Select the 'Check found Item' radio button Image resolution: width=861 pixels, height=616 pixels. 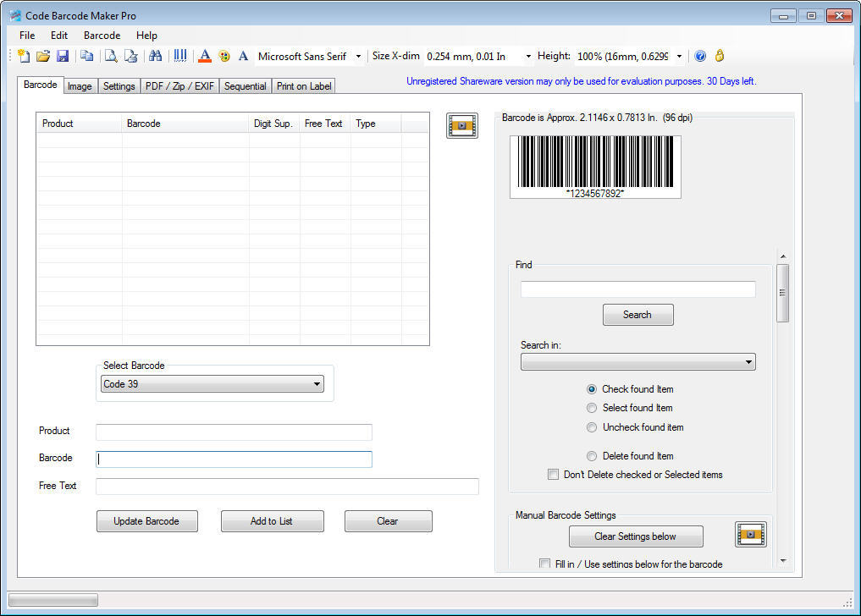592,389
